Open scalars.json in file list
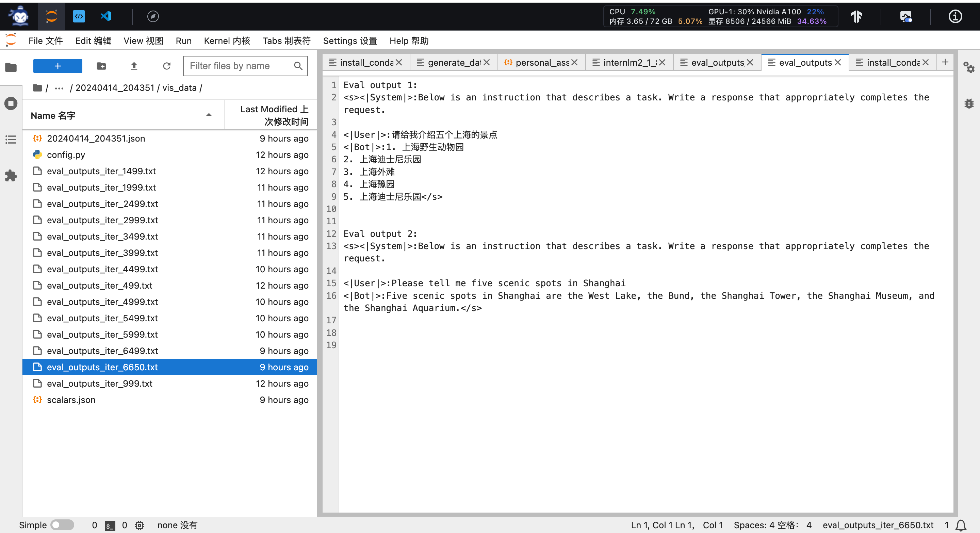 tap(71, 400)
